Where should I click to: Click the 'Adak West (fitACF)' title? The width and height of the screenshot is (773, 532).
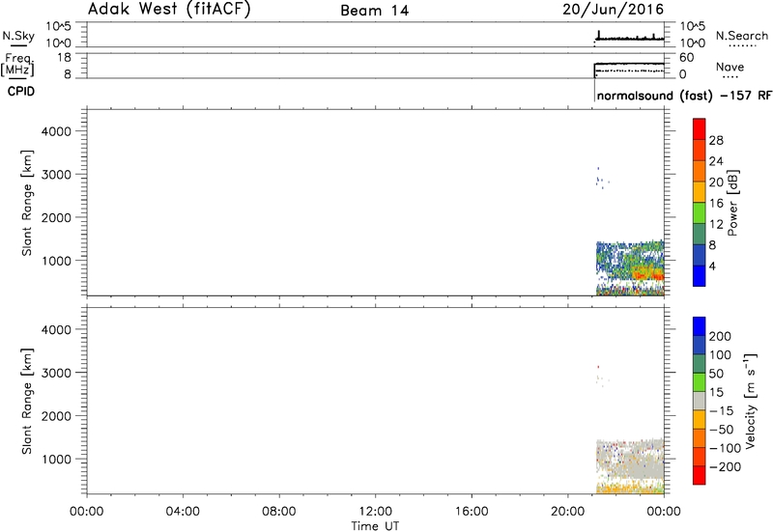[169, 10]
